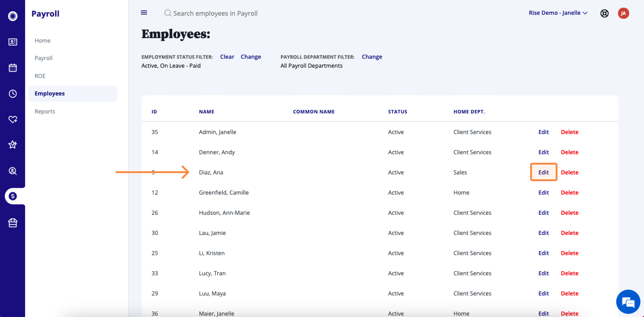Click the Rise logo icon in sidebar

point(13,16)
